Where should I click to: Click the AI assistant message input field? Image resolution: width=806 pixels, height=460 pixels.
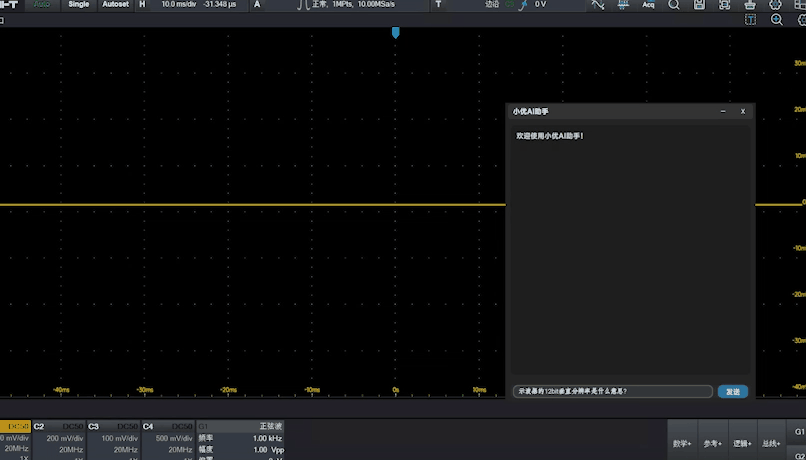(612, 391)
